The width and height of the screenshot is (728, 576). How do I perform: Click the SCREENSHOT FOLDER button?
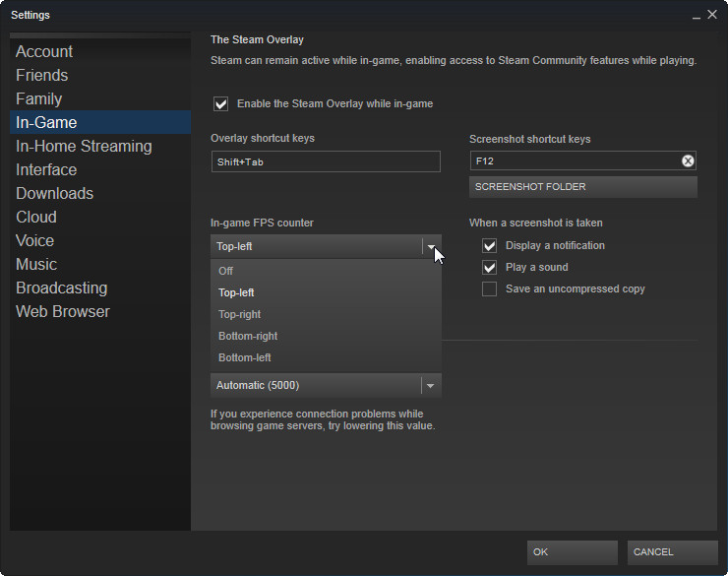(x=583, y=187)
